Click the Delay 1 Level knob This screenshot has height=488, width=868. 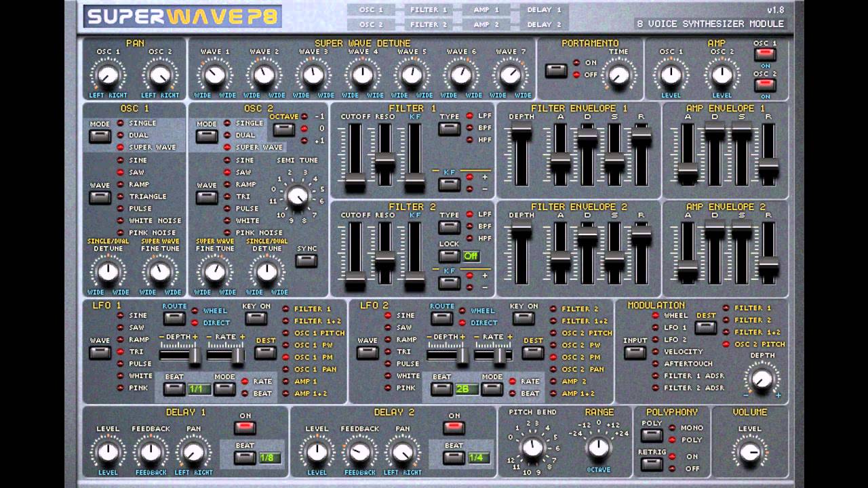(x=108, y=451)
